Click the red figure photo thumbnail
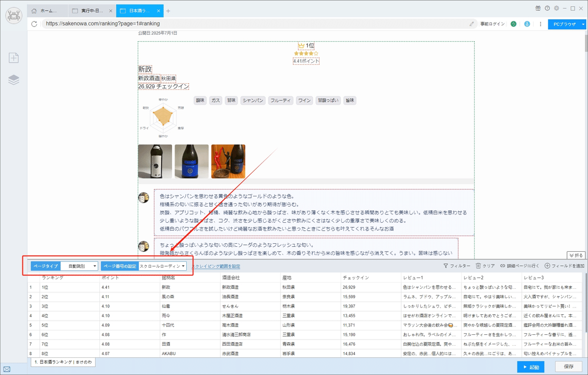The height and width of the screenshot is (375, 588). 228,161
